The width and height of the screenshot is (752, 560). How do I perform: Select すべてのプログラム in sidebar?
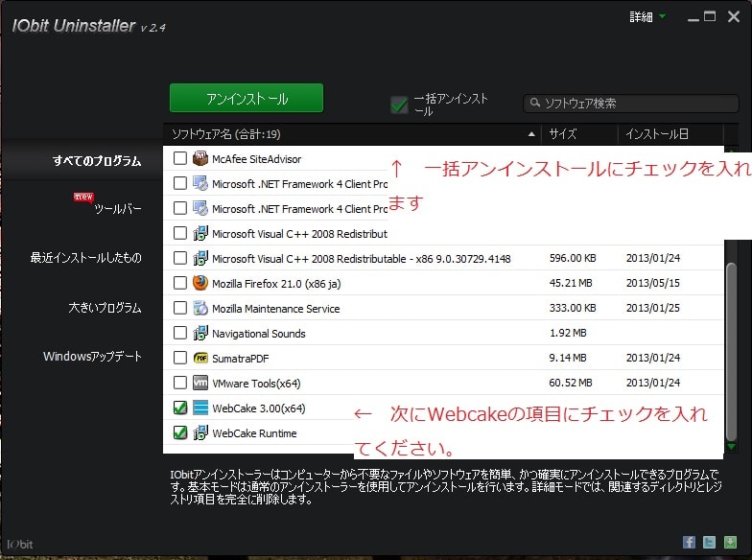tap(97, 161)
